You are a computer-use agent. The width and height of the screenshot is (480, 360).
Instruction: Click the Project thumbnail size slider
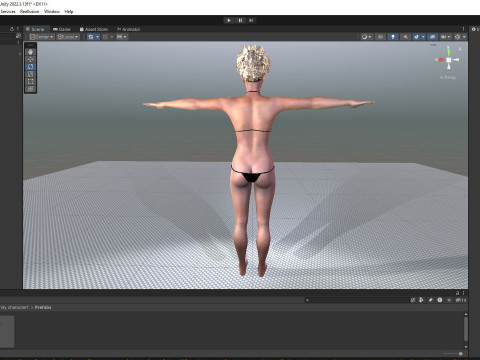tap(452, 354)
